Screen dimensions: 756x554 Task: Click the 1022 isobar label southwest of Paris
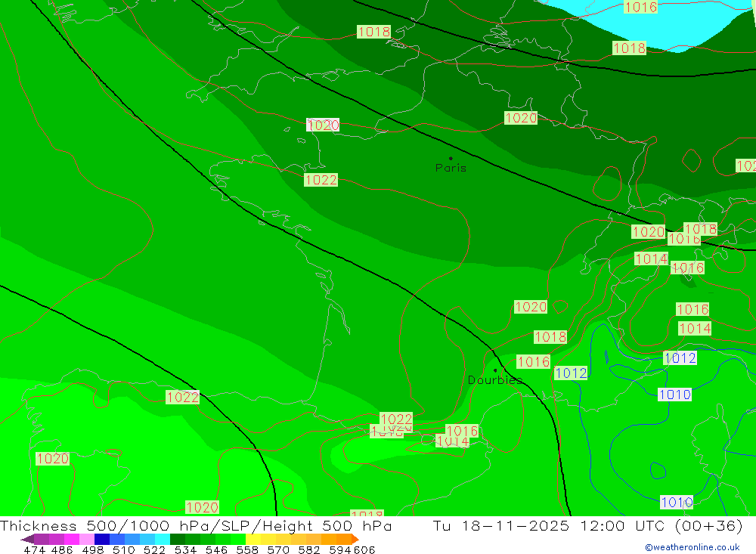321,181
